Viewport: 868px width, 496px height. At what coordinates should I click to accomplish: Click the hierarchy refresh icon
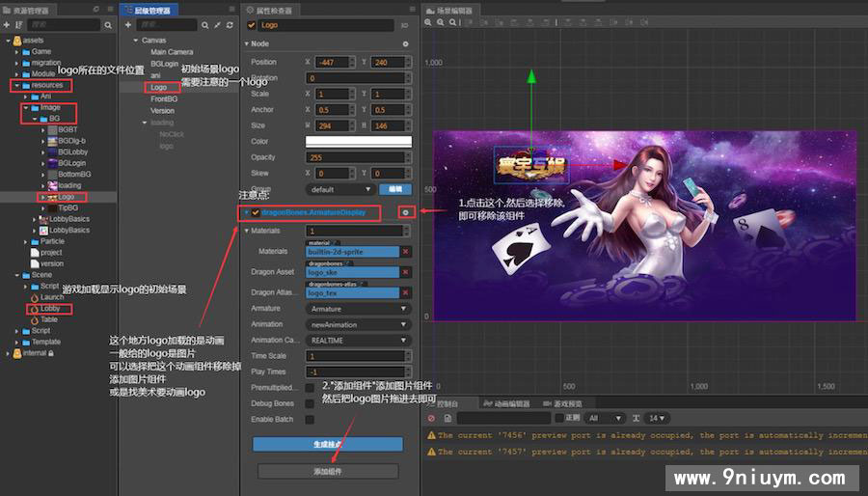pos(230,25)
